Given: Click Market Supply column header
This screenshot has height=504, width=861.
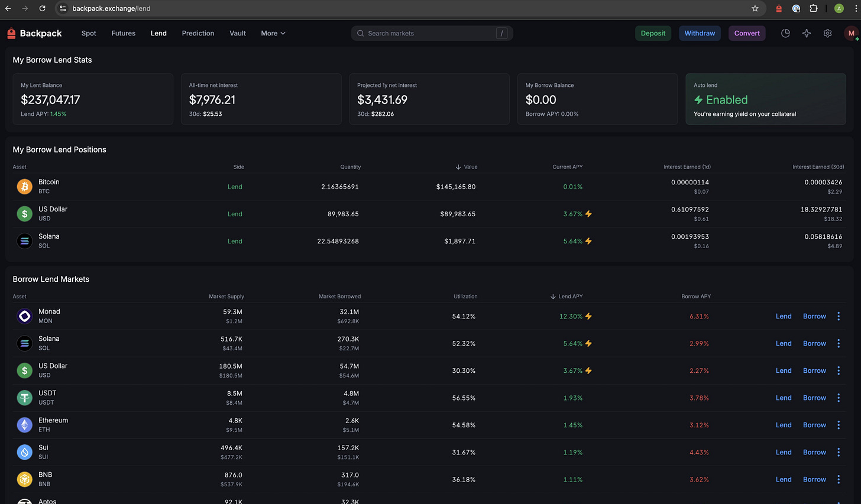Looking at the screenshot, I should tap(226, 296).
